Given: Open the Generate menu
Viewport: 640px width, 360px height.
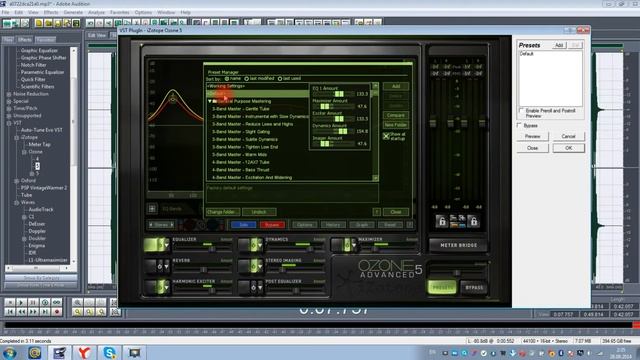Looking at the screenshot, I should tap(73, 13).
